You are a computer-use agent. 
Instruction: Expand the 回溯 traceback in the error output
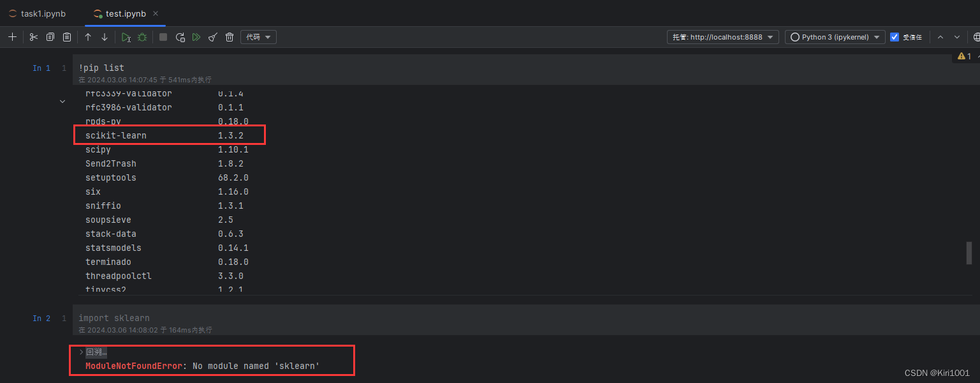(80, 351)
